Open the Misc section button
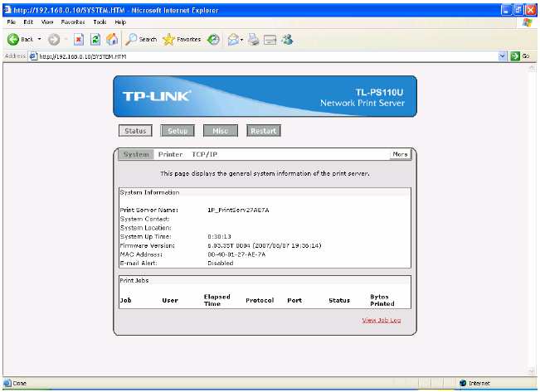 point(221,131)
